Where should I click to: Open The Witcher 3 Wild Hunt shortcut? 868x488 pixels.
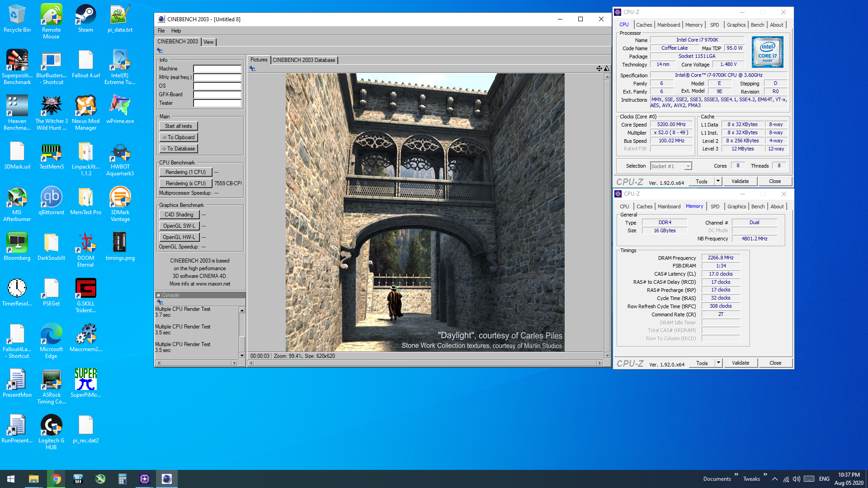tap(51, 113)
